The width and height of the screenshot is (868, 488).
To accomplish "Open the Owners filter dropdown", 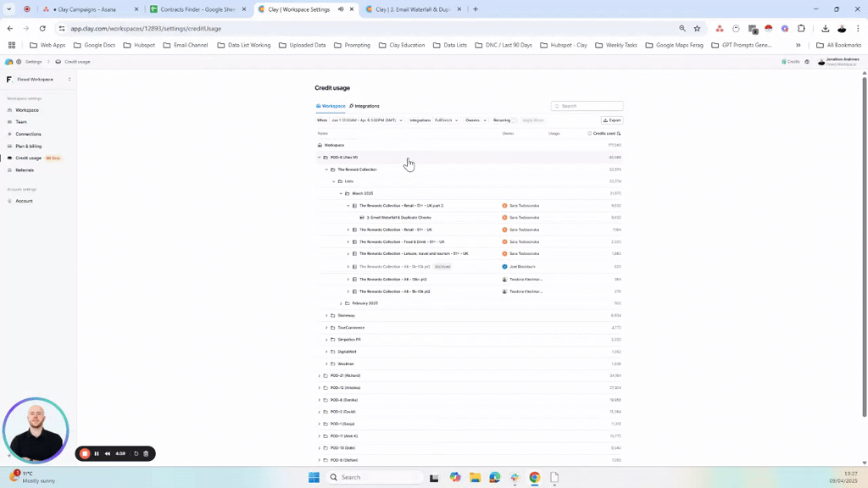I will (x=475, y=120).
